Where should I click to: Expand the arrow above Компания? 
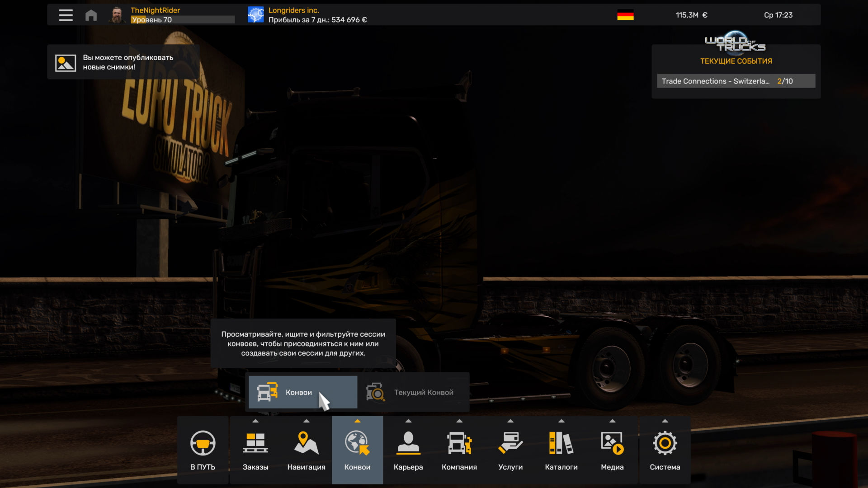[459, 421]
